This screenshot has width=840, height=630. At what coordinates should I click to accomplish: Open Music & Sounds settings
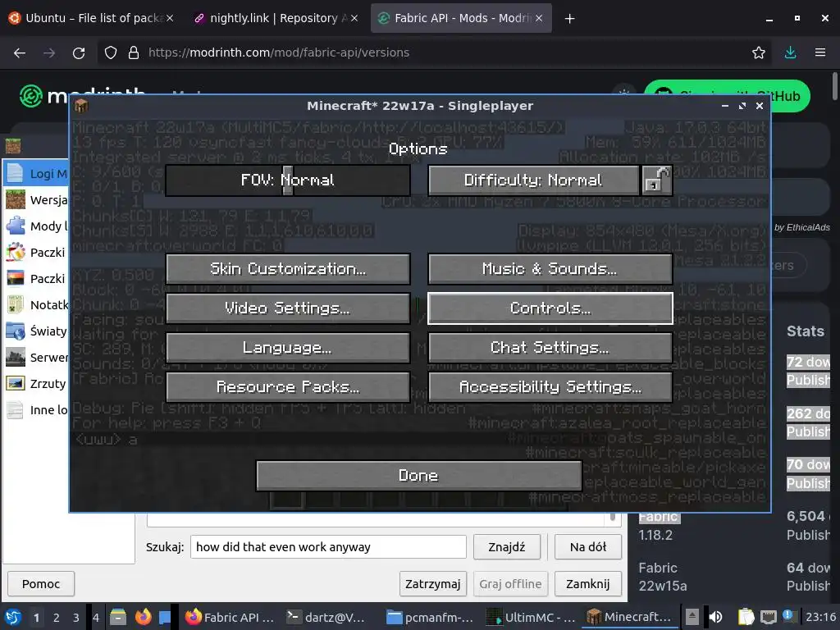pos(550,268)
